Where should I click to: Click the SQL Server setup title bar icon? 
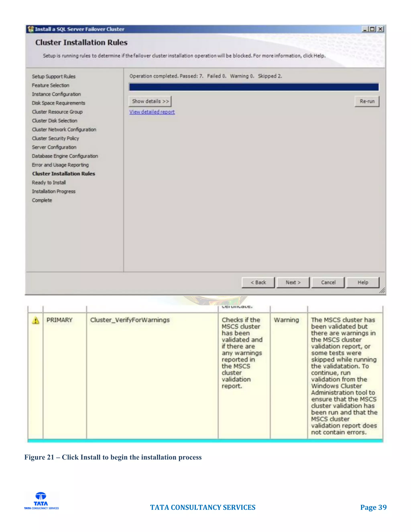click(x=31, y=29)
